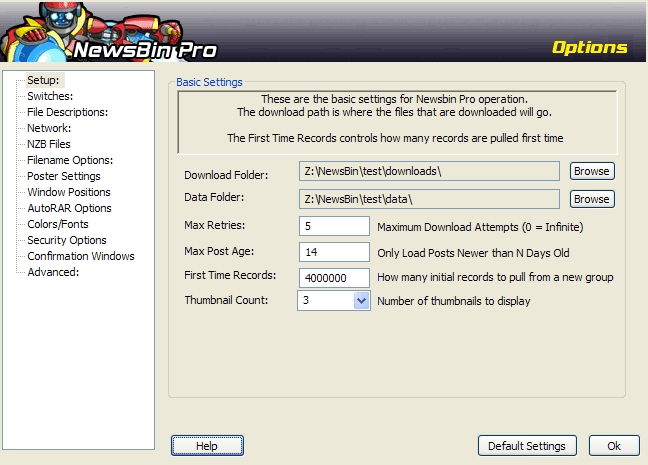
Task: Open Colors/Fonts settings
Action: pos(58,224)
